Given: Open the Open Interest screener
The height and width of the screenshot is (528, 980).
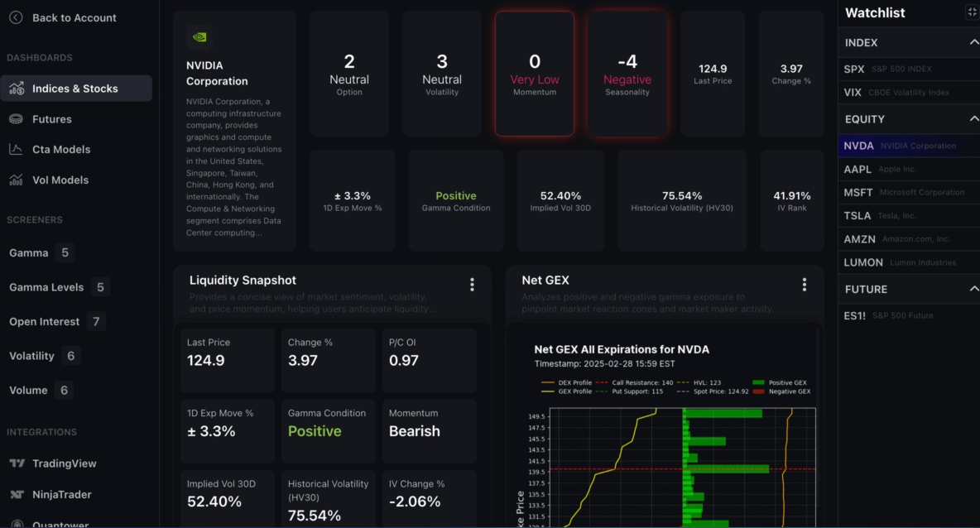Looking at the screenshot, I should tap(56, 321).
